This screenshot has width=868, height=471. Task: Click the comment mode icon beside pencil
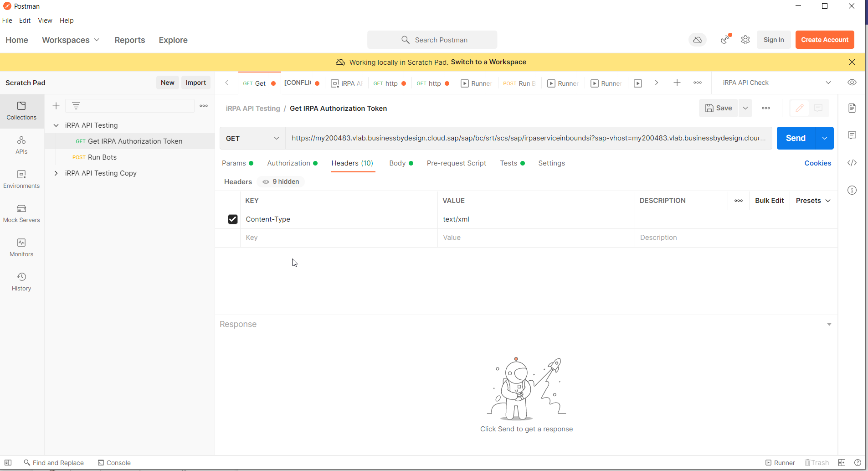[x=818, y=108]
